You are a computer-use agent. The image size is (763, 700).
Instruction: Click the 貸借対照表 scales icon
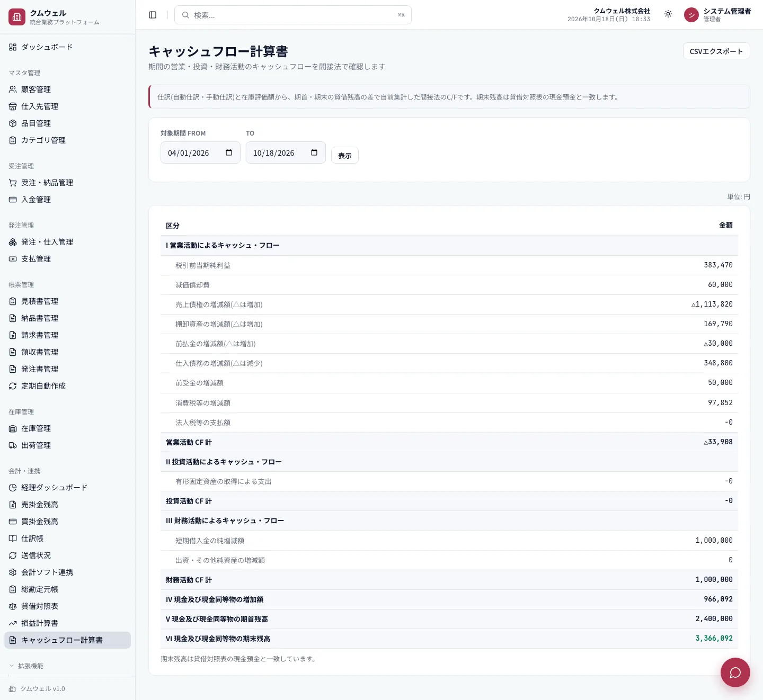(x=13, y=606)
